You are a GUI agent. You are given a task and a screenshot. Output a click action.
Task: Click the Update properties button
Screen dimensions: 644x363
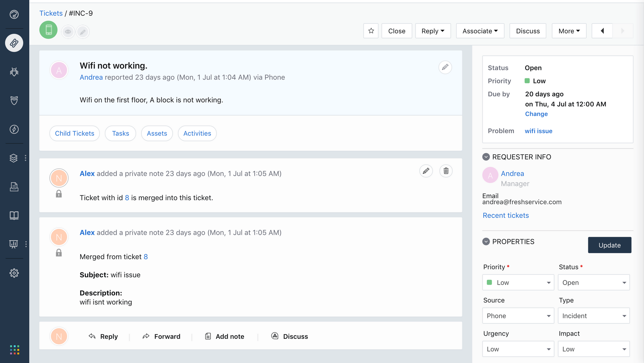pyautogui.click(x=609, y=245)
